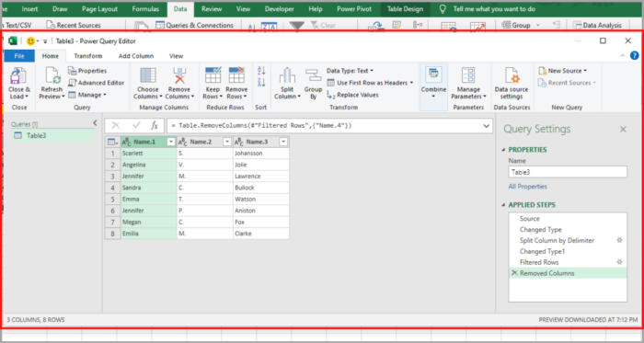Open Name.1 column filter dropdown

pos(171,142)
